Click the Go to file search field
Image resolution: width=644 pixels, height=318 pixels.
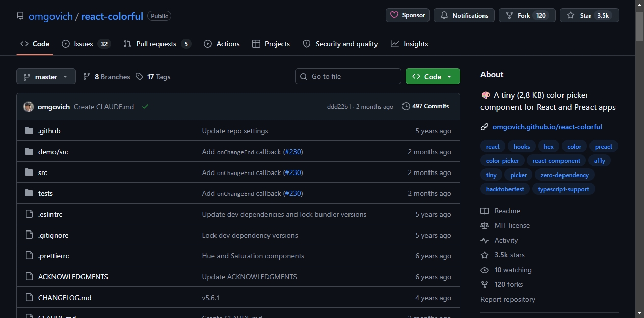(348, 76)
